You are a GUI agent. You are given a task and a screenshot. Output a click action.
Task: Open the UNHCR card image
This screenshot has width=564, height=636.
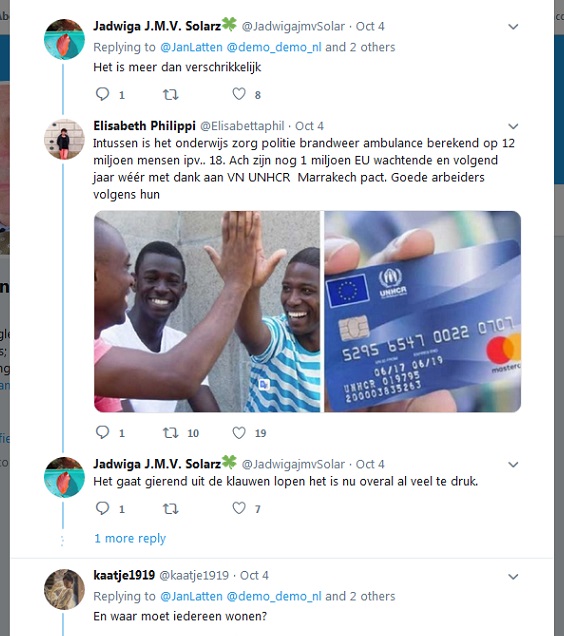(x=422, y=312)
